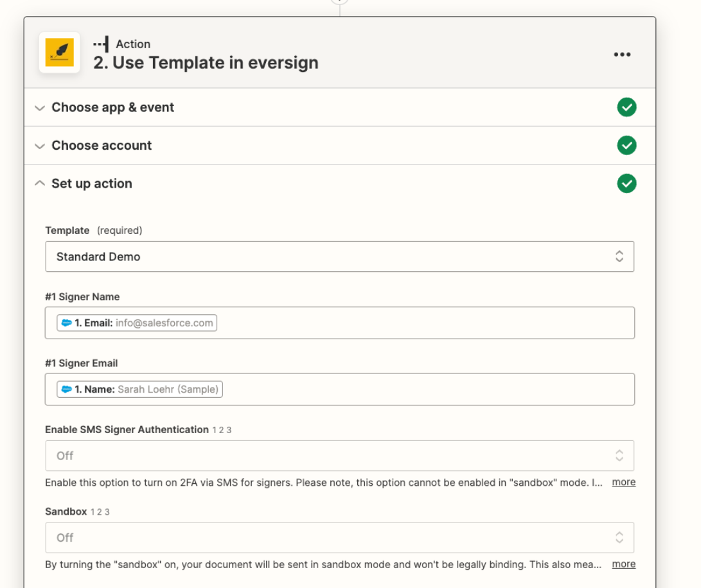Click arrows on SMS Authentication select field

619,456
